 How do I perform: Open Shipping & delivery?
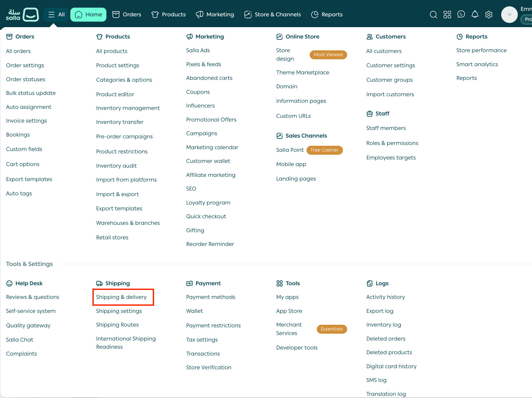click(x=121, y=297)
